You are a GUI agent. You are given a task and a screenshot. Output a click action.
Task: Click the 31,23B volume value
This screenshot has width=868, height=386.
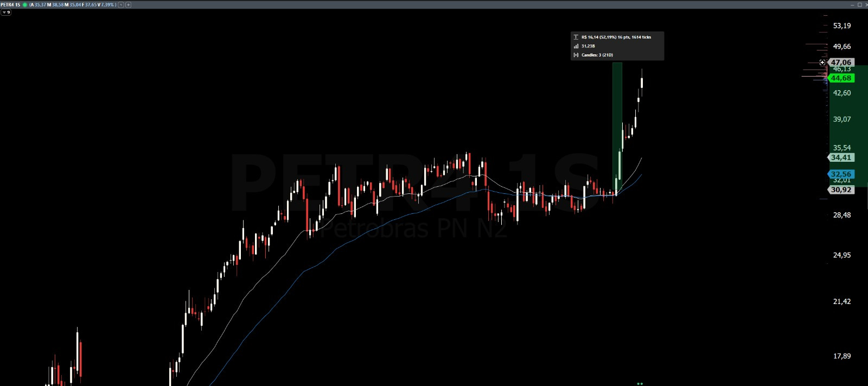[x=588, y=46]
